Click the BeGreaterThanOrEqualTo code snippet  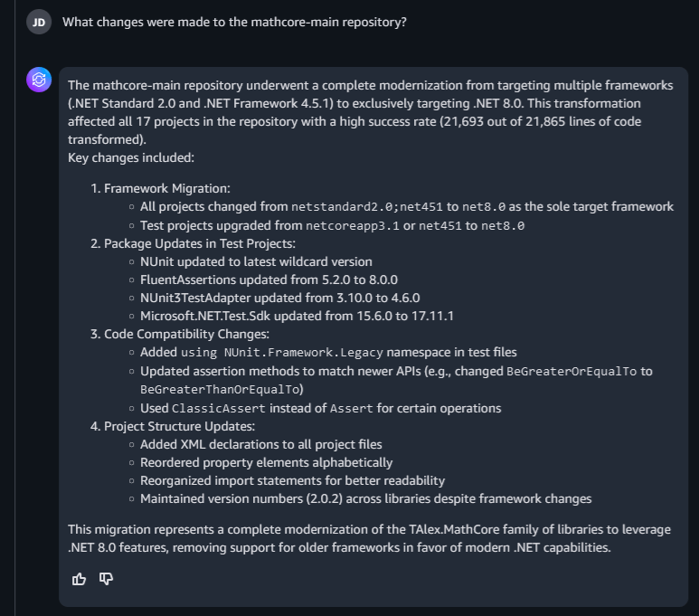(x=220, y=389)
